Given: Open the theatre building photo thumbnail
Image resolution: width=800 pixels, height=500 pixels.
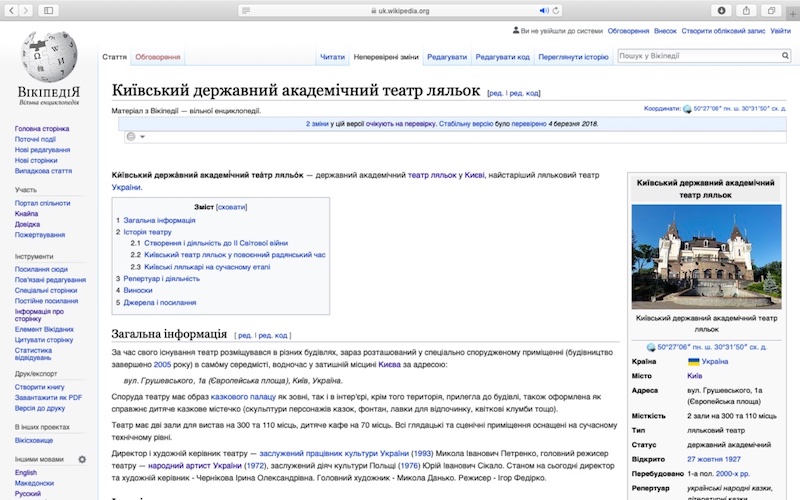Looking at the screenshot, I should click(706, 257).
